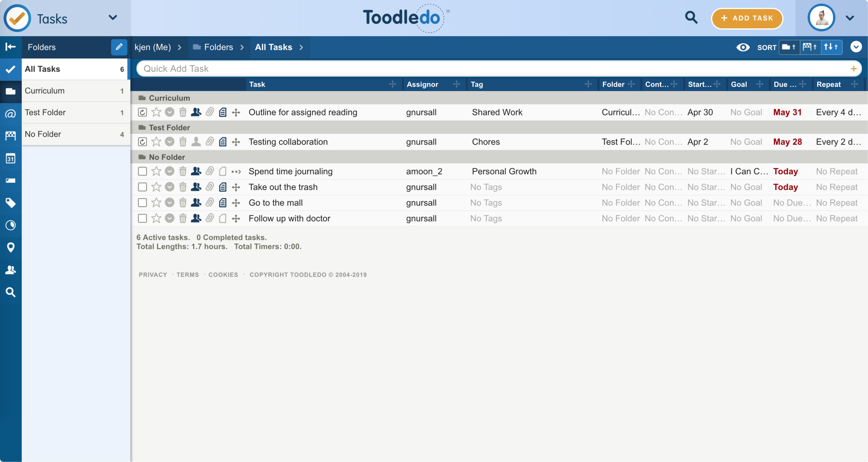This screenshot has width=868, height=462.
Task: Open the Tag view icon in sidebar
Action: click(x=10, y=203)
